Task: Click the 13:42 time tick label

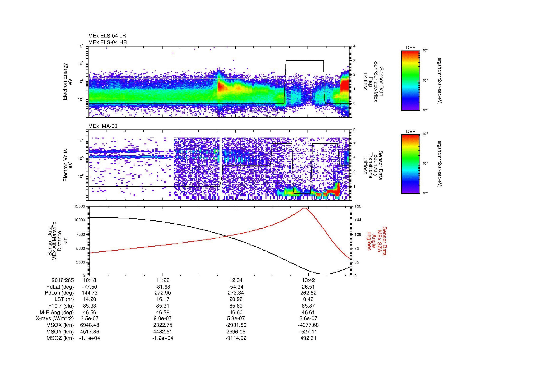Action: click(308, 280)
